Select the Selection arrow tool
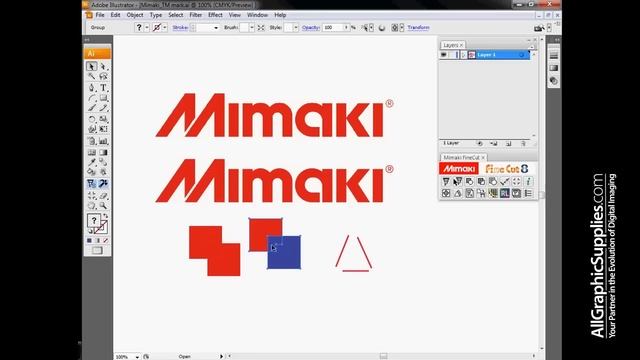 point(91,66)
